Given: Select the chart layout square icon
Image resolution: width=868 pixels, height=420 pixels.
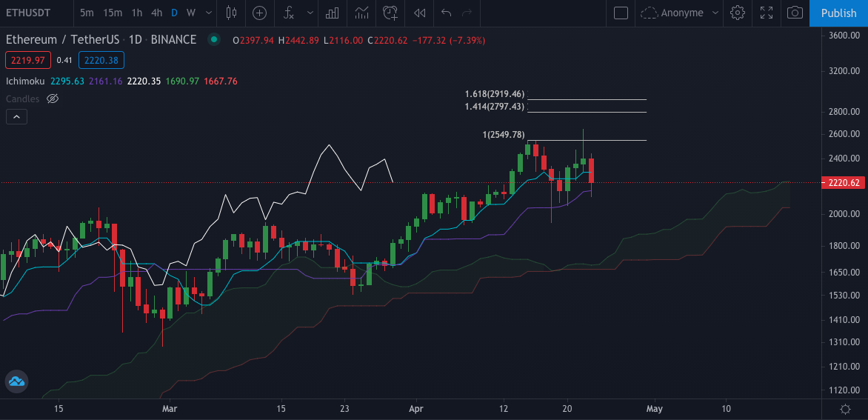Looking at the screenshot, I should [621, 13].
